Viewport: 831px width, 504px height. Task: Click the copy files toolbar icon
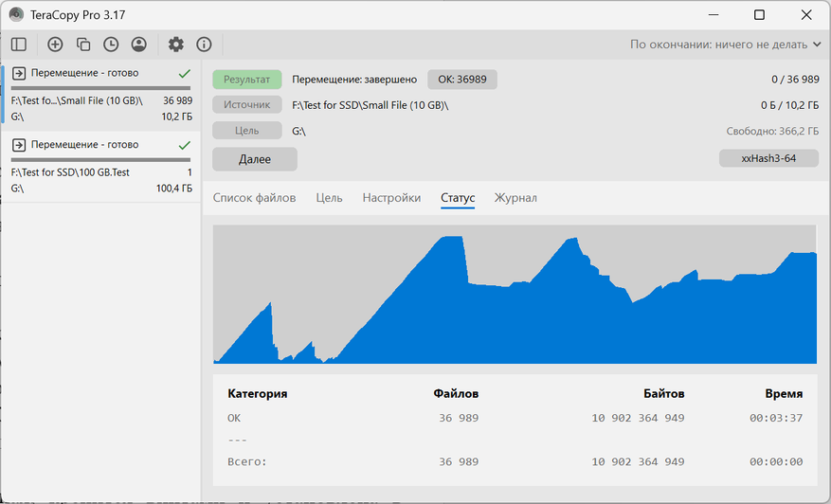coord(83,45)
